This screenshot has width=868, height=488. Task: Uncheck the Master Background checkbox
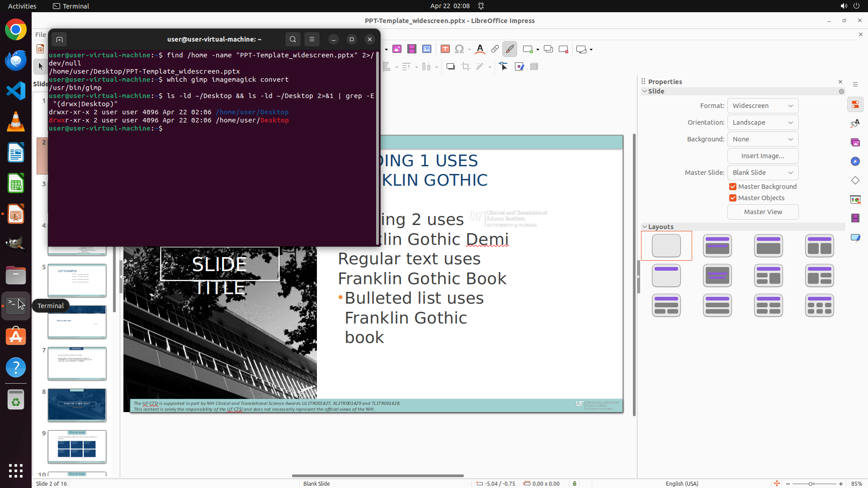[x=733, y=187]
